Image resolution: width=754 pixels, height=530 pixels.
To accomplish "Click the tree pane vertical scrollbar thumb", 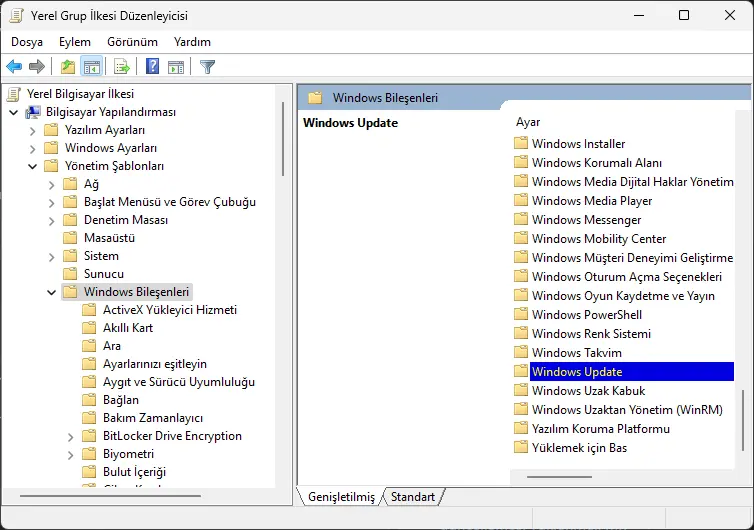I will pos(283,139).
